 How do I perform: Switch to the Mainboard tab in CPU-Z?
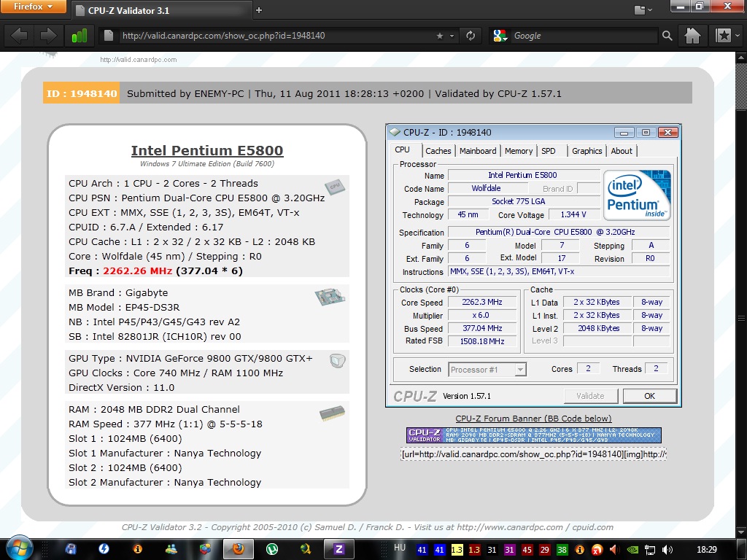click(x=478, y=151)
